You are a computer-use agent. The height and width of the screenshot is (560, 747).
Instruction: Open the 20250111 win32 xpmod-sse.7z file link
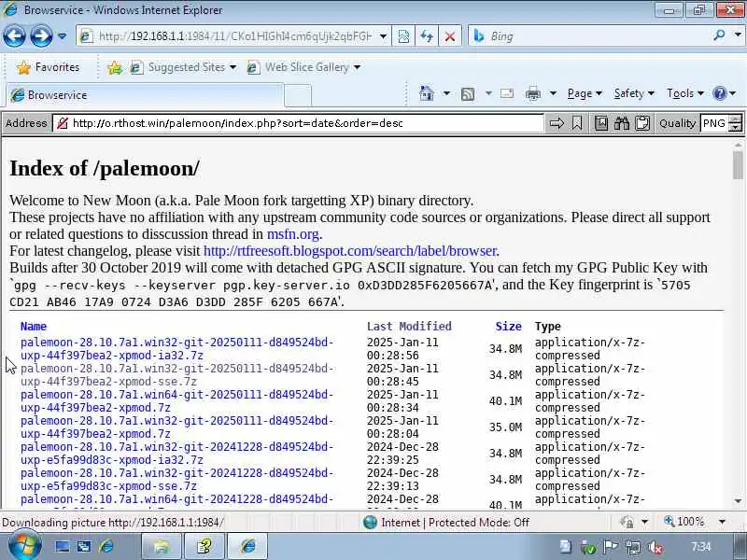tap(176, 375)
